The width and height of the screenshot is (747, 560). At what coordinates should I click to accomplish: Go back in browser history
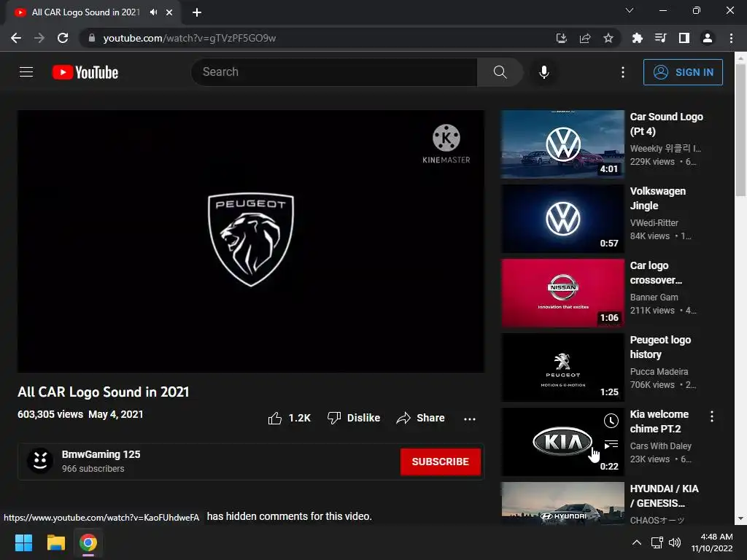pyautogui.click(x=16, y=38)
